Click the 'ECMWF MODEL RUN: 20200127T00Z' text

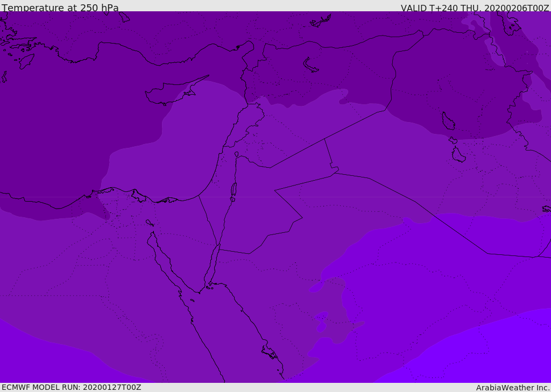pos(72,387)
